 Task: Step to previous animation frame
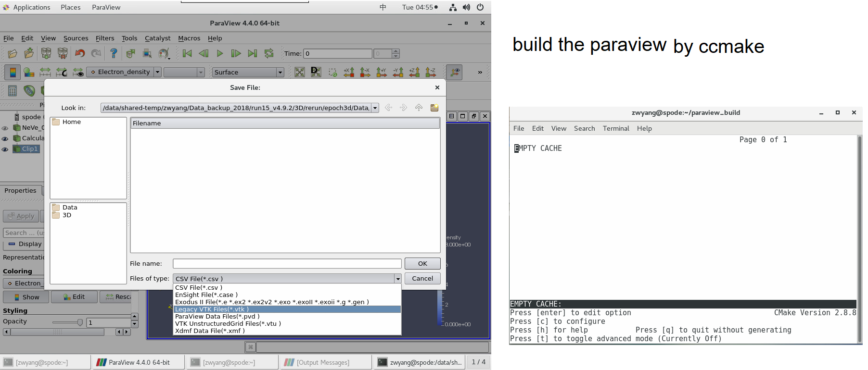tap(204, 53)
